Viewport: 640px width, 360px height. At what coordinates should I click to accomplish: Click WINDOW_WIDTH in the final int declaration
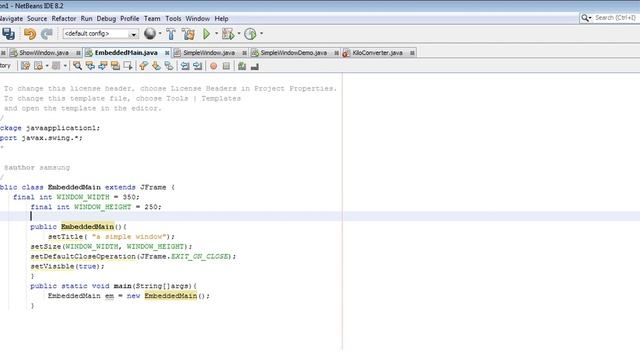[x=83, y=197]
